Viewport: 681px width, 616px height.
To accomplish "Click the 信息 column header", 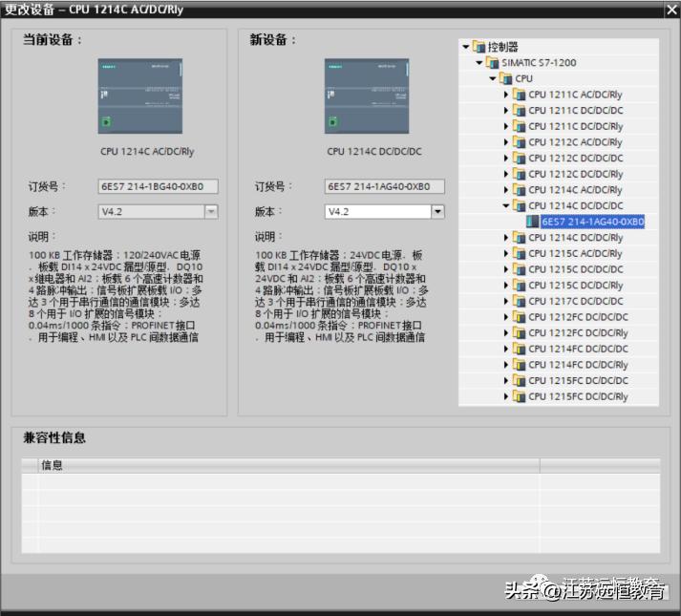I will [x=289, y=465].
